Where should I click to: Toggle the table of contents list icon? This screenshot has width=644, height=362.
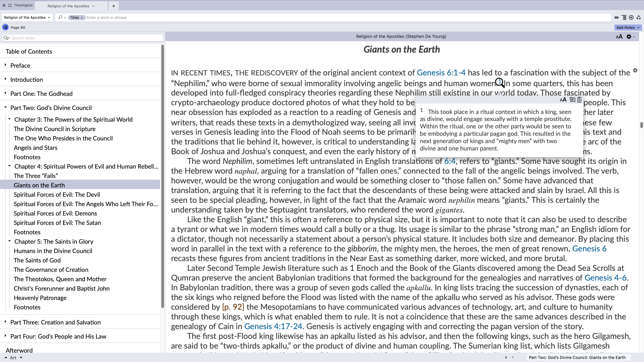click(5, 27)
